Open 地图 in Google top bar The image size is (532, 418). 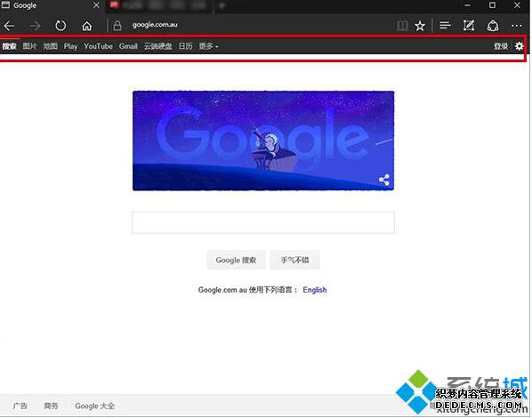click(50, 46)
